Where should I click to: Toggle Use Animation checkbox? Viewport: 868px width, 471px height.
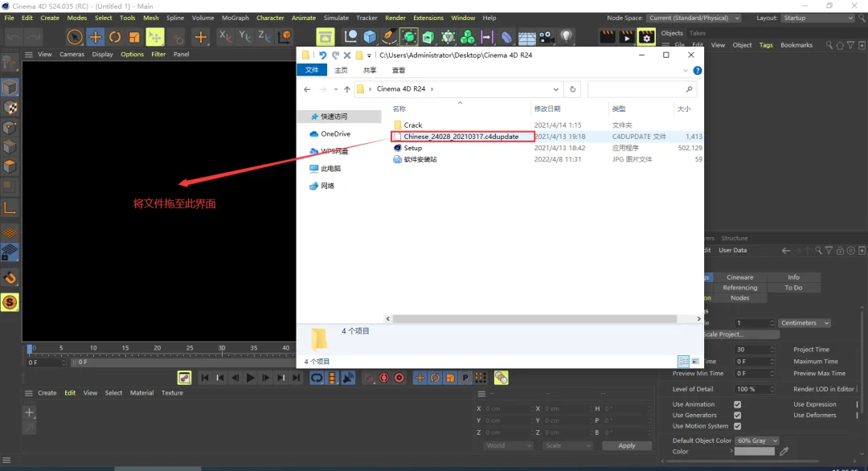point(737,404)
